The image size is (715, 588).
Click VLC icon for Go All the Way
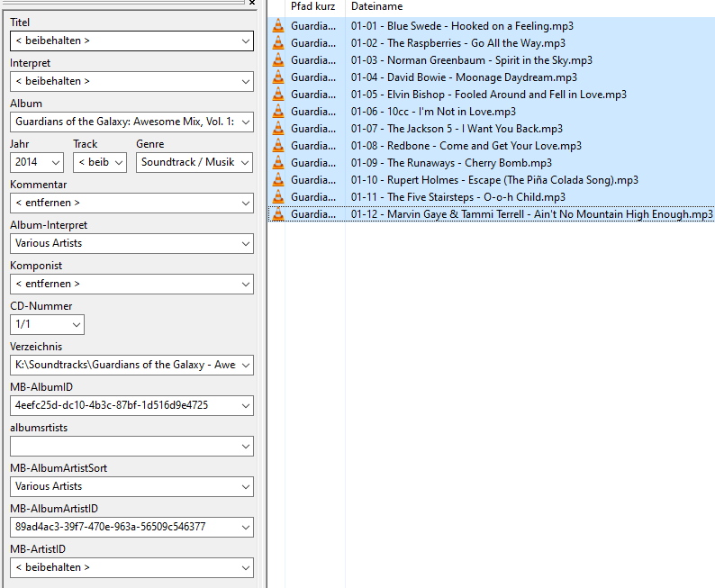click(278, 43)
